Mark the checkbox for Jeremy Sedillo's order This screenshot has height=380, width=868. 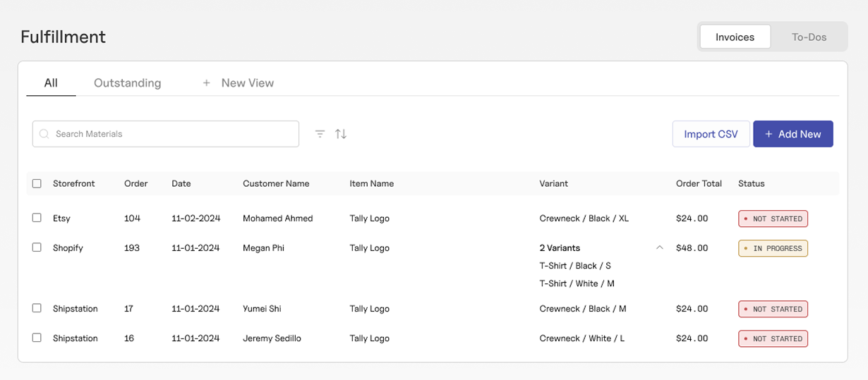tap(37, 338)
